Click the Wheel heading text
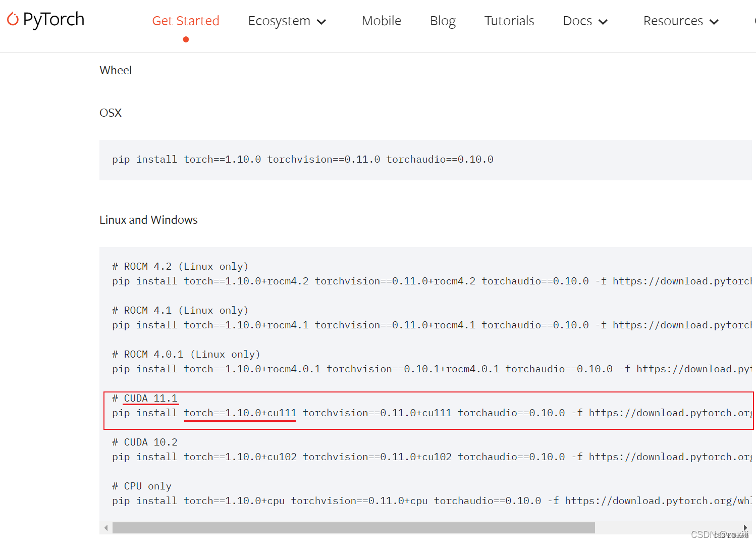Image resolution: width=756 pixels, height=543 pixels. [116, 70]
